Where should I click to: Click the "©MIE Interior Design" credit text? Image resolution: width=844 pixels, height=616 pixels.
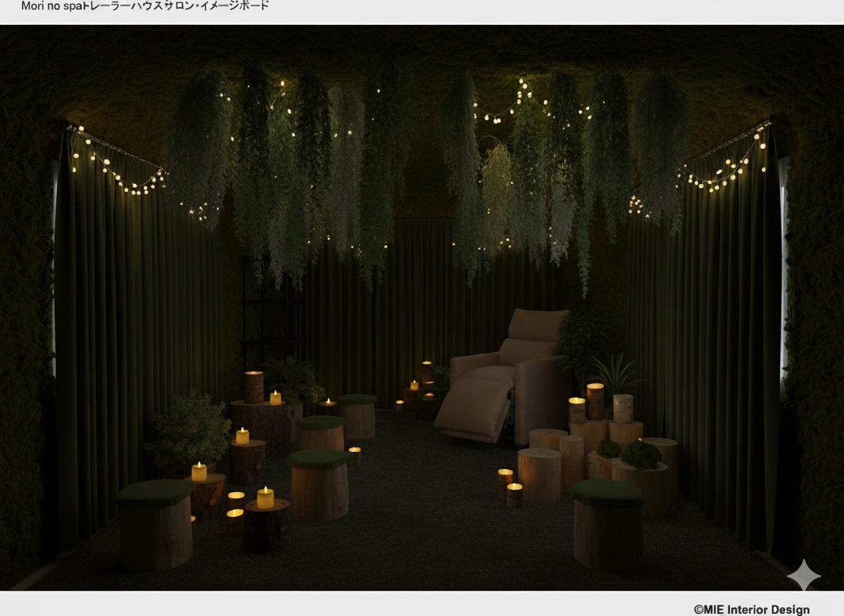click(x=751, y=609)
